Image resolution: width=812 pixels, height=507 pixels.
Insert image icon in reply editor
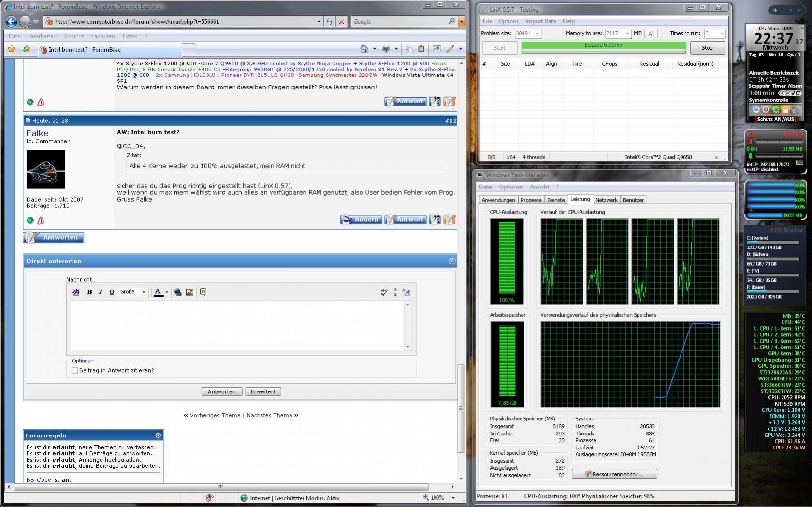click(189, 292)
